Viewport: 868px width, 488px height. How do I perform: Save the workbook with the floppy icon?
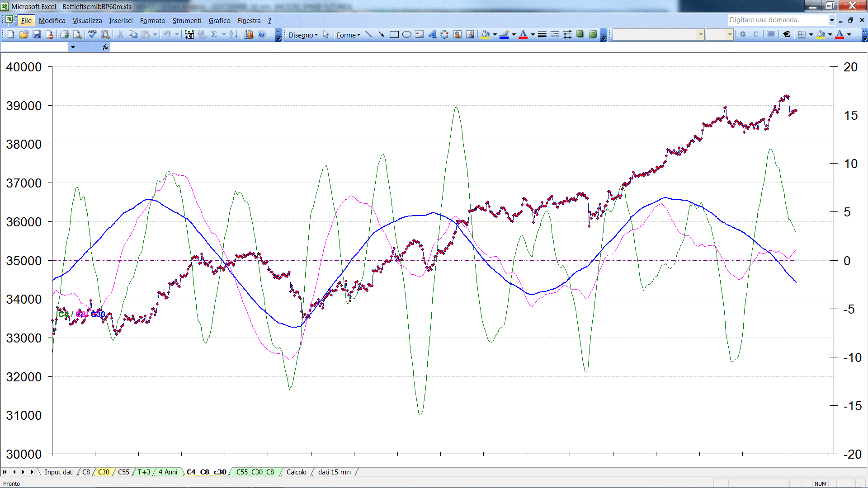pos(37,34)
